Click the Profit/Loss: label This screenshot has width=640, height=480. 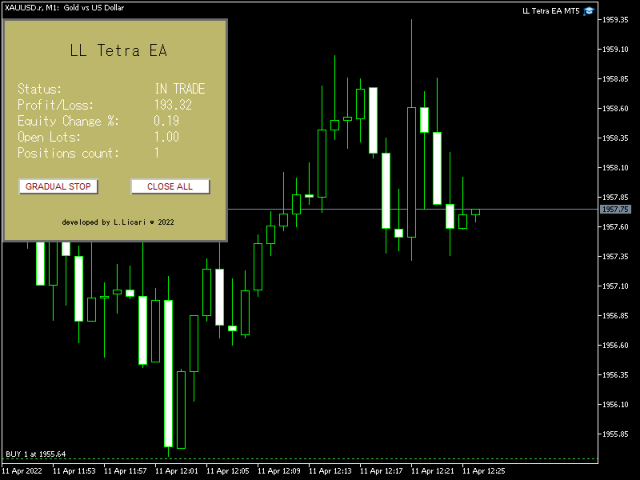coord(56,105)
